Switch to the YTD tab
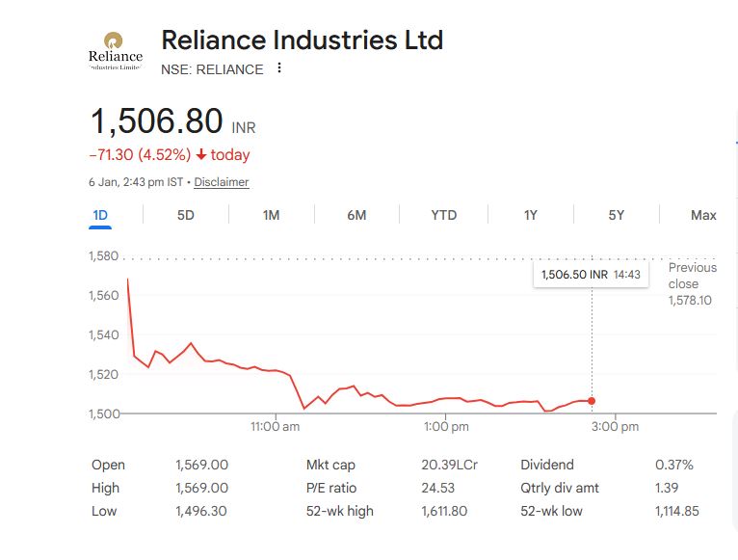Screen dimensions: 738x560 [x=443, y=215]
